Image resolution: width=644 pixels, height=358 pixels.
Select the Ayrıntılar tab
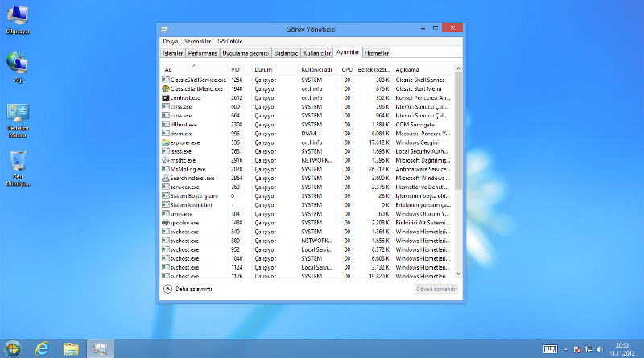tap(348, 52)
